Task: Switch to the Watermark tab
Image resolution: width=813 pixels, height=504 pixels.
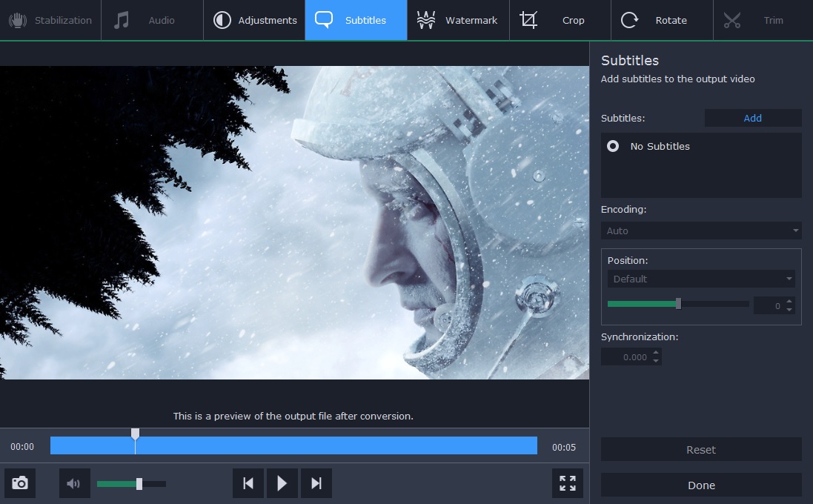Action: (x=458, y=20)
